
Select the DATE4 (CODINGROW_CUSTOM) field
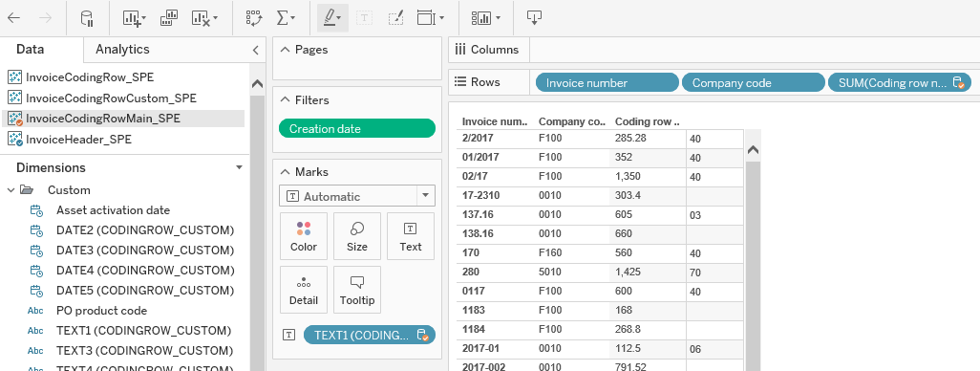click(145, 271)
